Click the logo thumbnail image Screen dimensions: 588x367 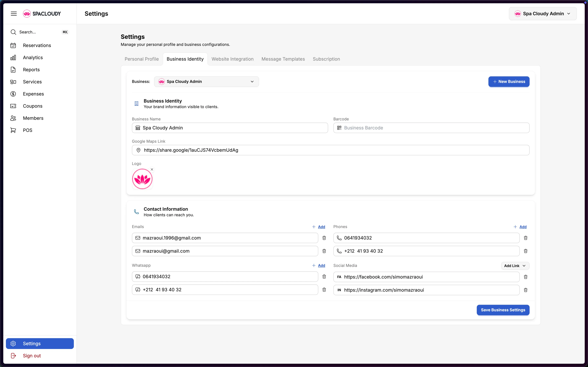tap(142, 179)
